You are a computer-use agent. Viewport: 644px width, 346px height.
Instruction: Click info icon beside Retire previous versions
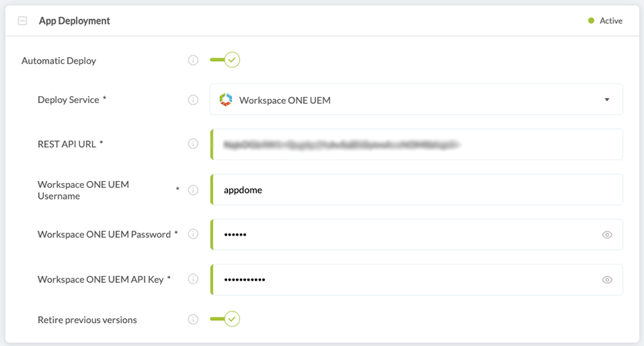[193, 320]
